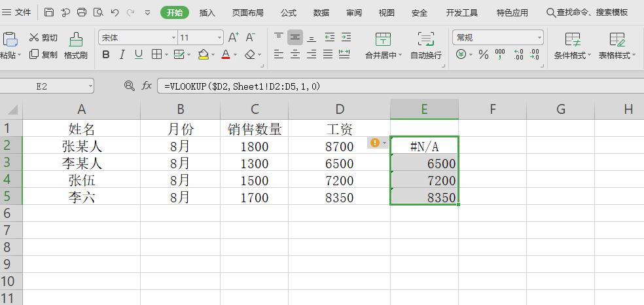Toggle vertical middle alignment
Screen dimensions: 644x305
pos(295,38)
